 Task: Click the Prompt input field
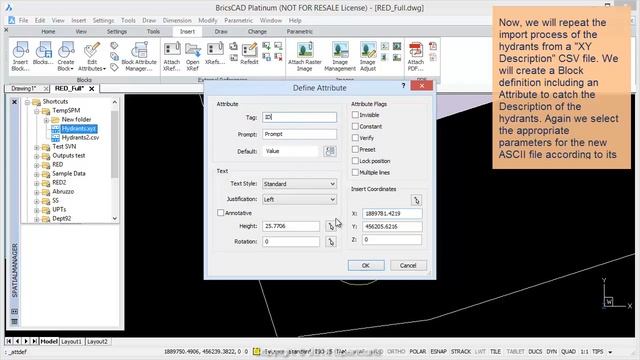coord(299,134)
